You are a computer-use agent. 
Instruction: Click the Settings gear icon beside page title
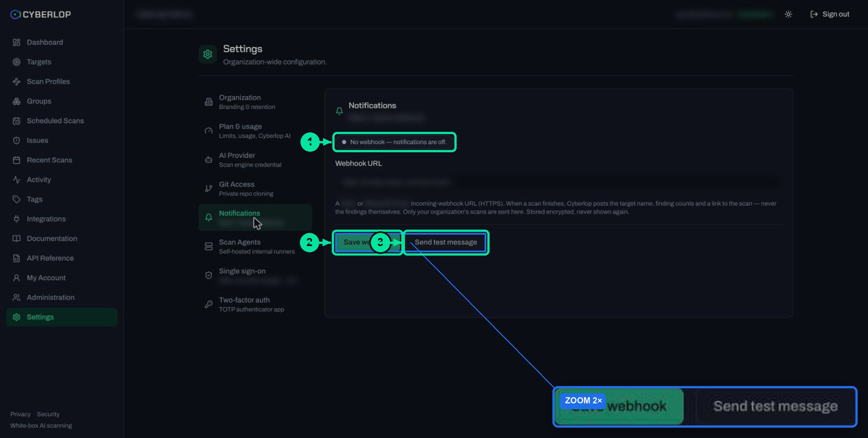pyautogui.click(x=208, y=54)
